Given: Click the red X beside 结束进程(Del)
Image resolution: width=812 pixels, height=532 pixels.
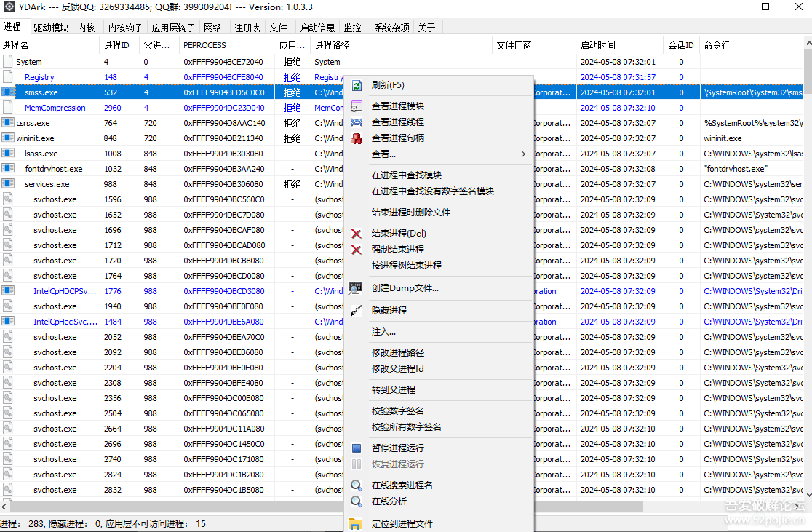Looking at the screenshot, I should point(357,234).
